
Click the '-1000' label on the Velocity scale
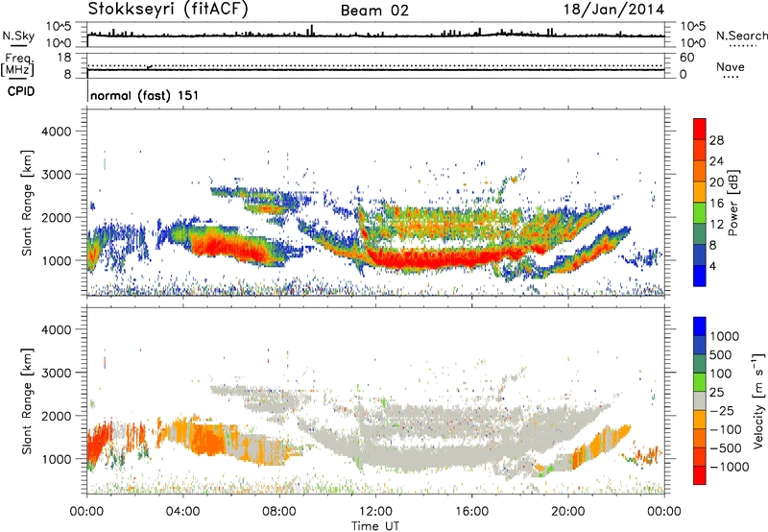click(729, 467)
